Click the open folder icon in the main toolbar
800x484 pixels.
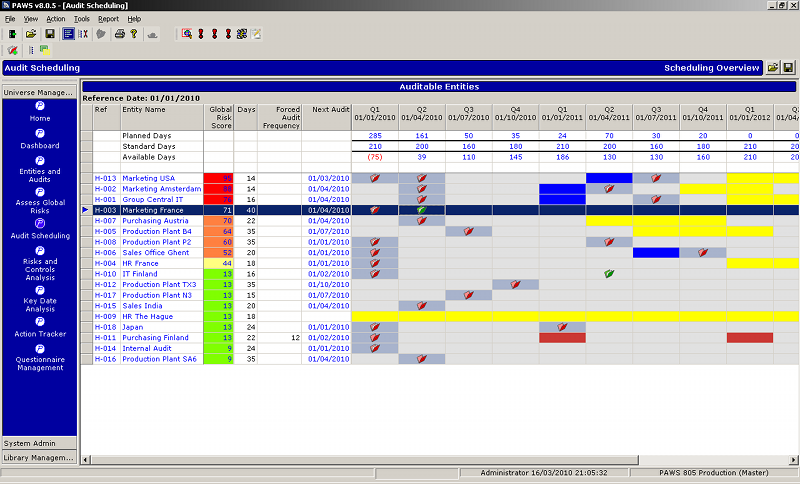click(x=30, y=34)
